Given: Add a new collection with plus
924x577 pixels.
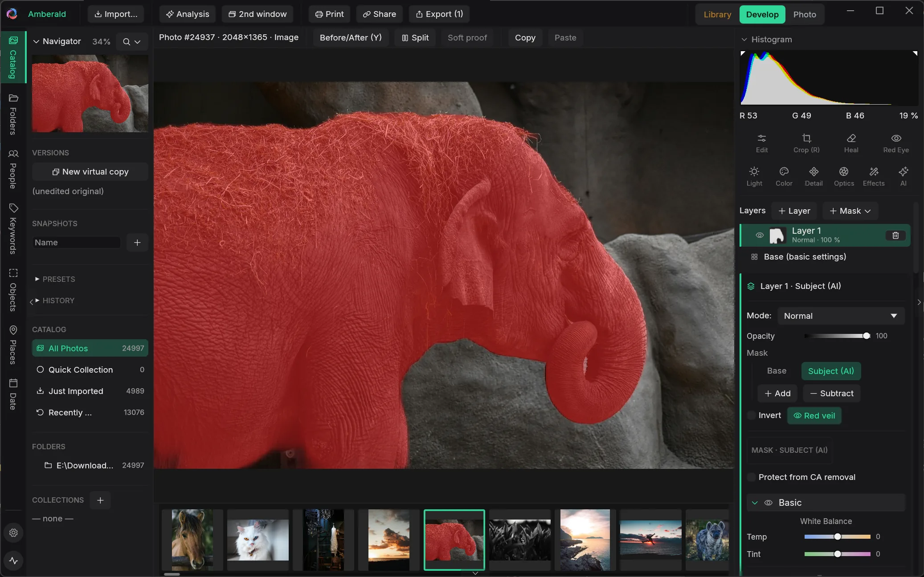Looking at the screenshot, I should click(100, 500).
